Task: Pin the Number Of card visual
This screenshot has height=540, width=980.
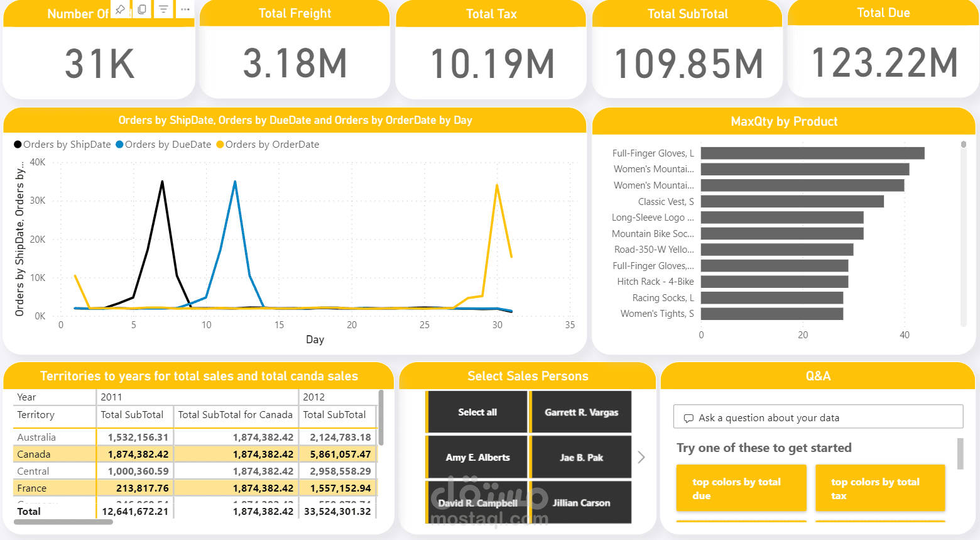Action: (120, 9)
